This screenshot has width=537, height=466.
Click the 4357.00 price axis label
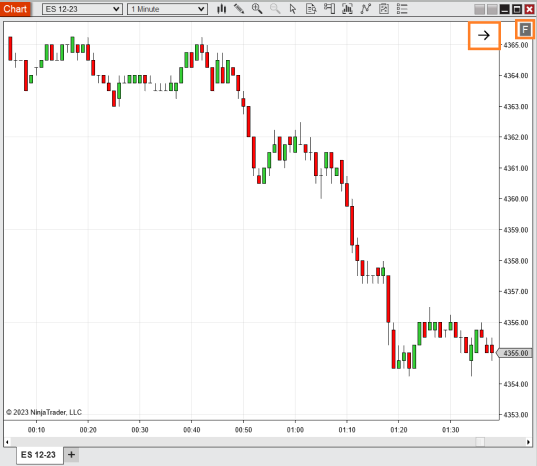pos(516,291)
